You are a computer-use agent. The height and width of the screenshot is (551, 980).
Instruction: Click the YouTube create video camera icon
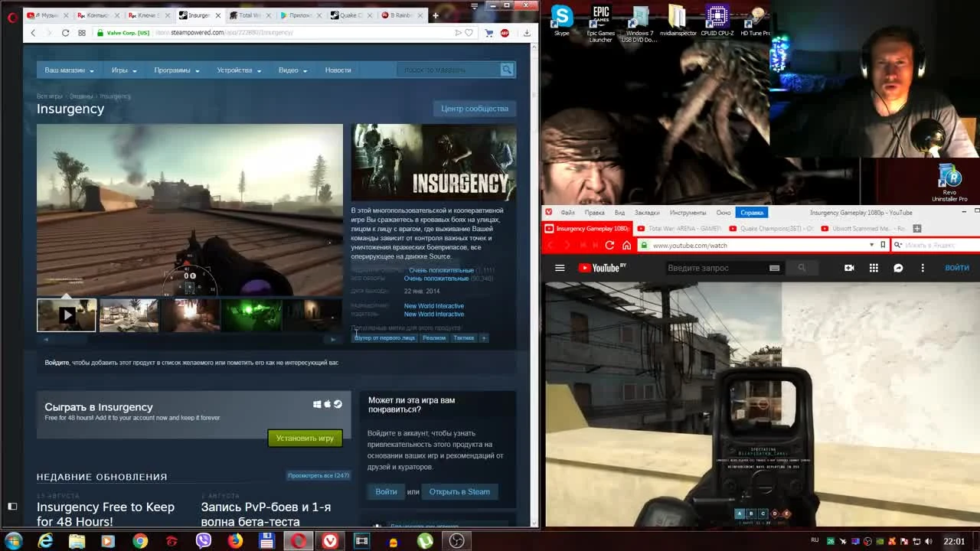pyautogui.click(x=849, y=268)
